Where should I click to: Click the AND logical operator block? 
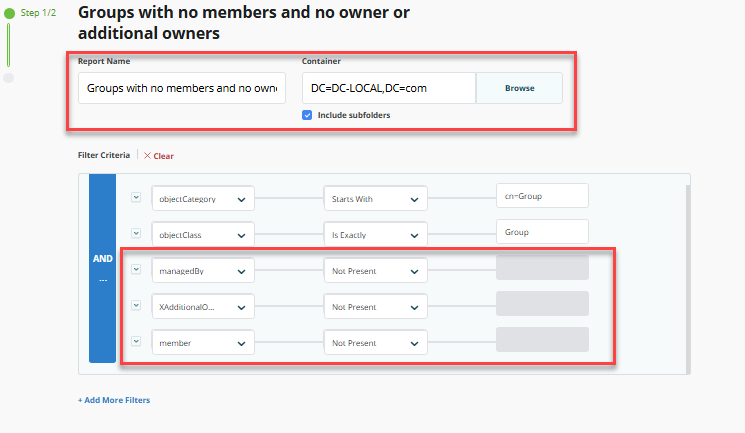click(103, 268)
